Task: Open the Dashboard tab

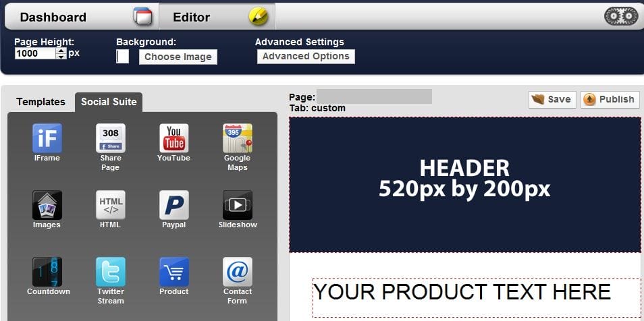Action: tap(53, 17)
